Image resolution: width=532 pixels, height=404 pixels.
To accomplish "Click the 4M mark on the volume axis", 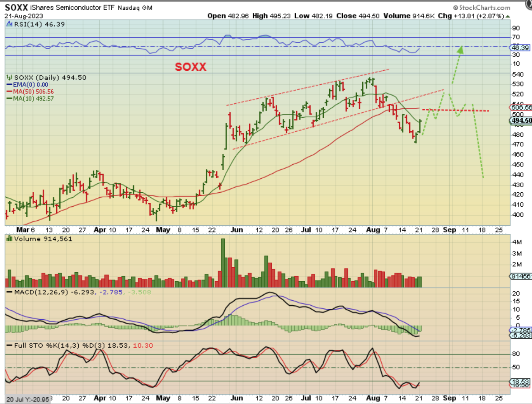I will click(x=517, y=242).
